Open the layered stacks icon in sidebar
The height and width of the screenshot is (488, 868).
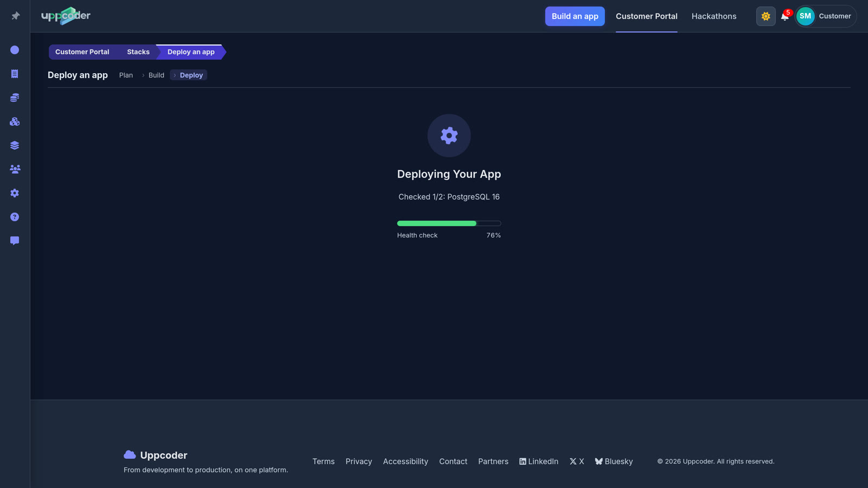(x=15, y=145)
